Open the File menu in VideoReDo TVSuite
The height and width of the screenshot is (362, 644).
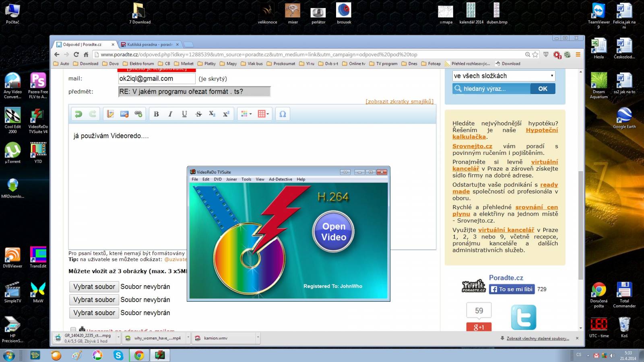(x=195, y=179)
